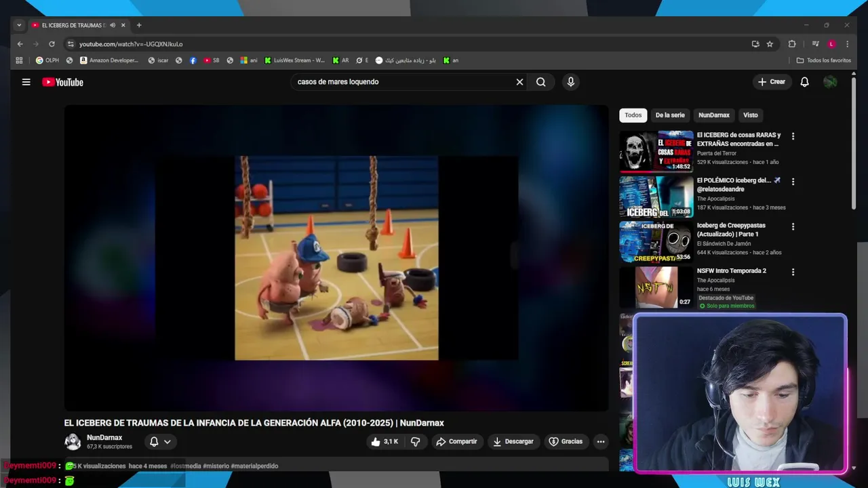The height and width of the screenshot is (488, 868).
Task: Open Amazon Developer bookmark
Action: click(x=109, y=60)
